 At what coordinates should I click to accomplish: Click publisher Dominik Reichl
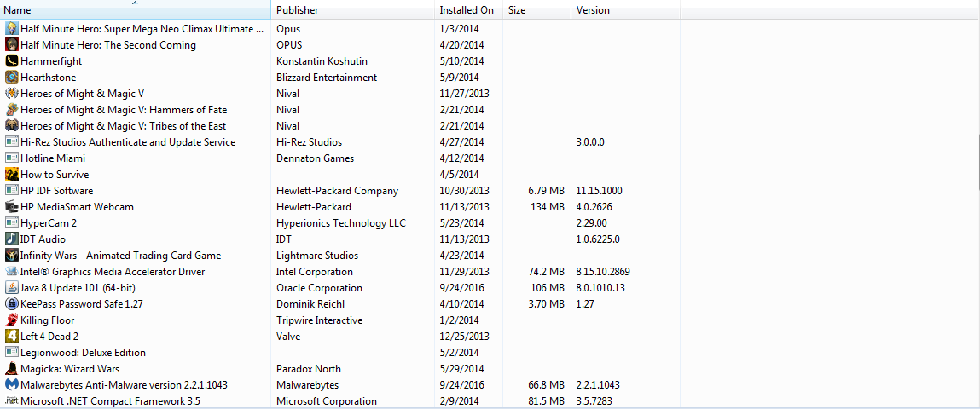point(310,304)
